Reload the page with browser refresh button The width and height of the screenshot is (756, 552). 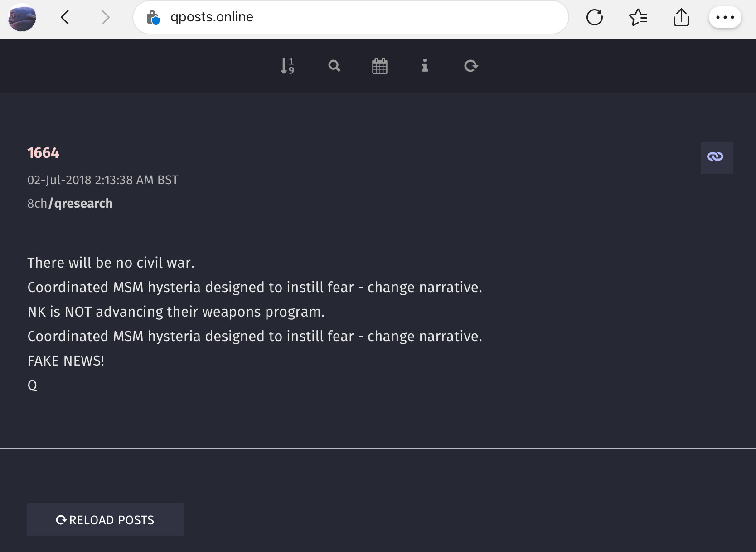click(x=594, y=18)
